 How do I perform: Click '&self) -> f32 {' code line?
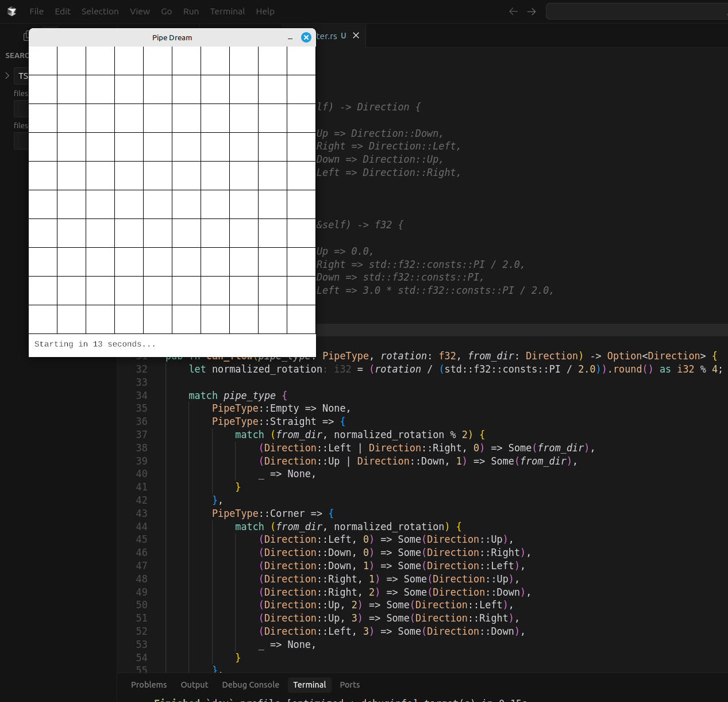360,225
